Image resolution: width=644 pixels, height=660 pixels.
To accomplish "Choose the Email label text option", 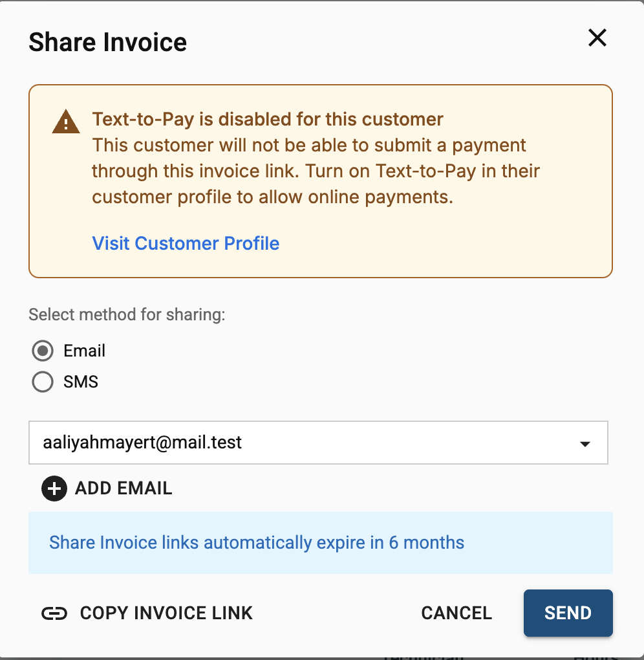I will (x=84, y=351).
